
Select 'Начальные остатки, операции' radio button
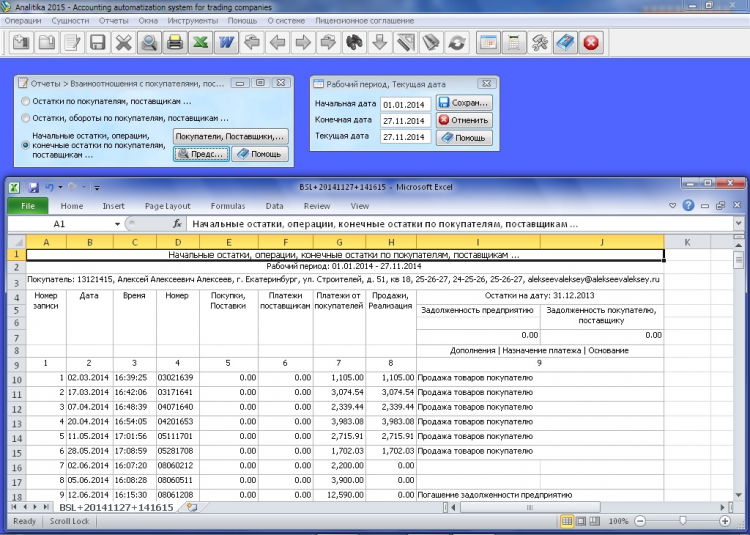click(26, 145)
